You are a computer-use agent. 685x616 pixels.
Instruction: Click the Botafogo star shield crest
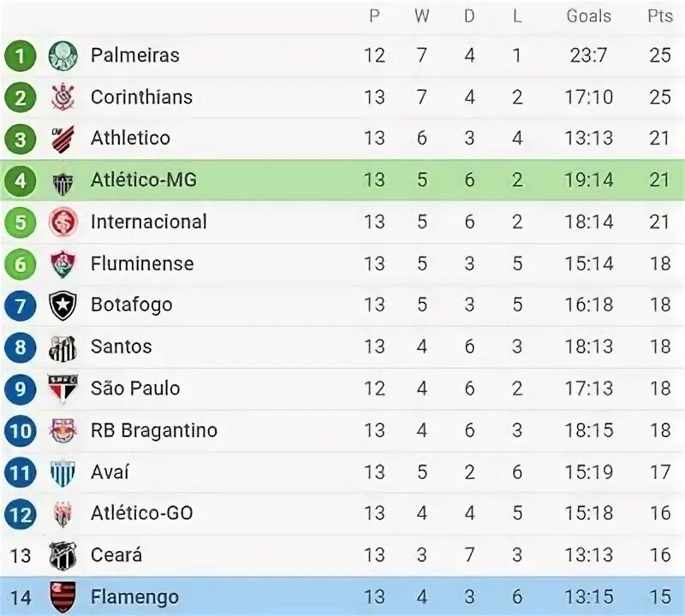(63, 305)
